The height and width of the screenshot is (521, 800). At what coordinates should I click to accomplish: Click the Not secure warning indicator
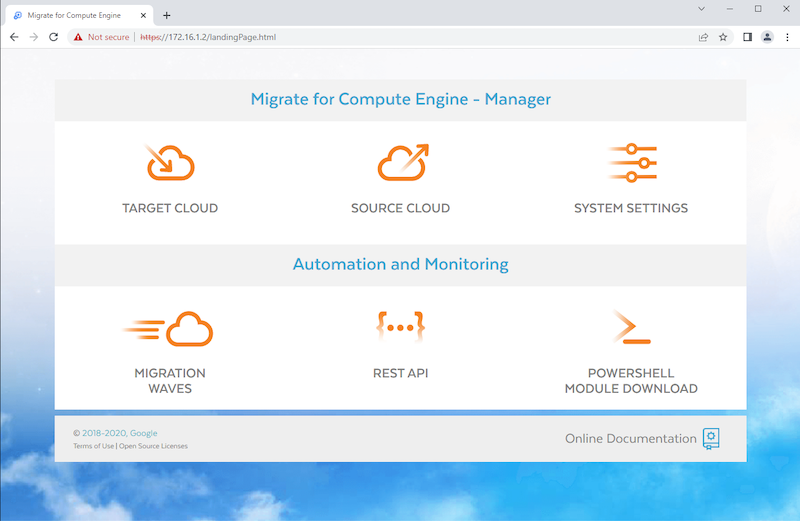point(101,37)
